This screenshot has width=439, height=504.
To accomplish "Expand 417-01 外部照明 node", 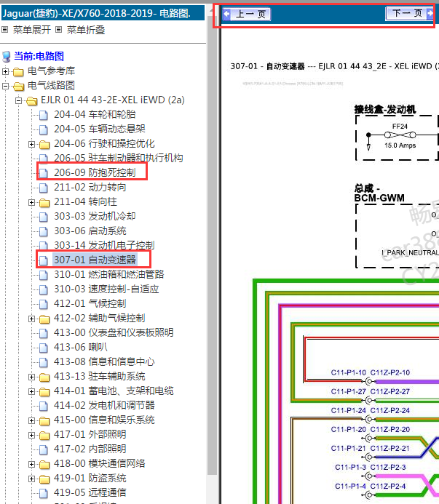I will (31, 435).
